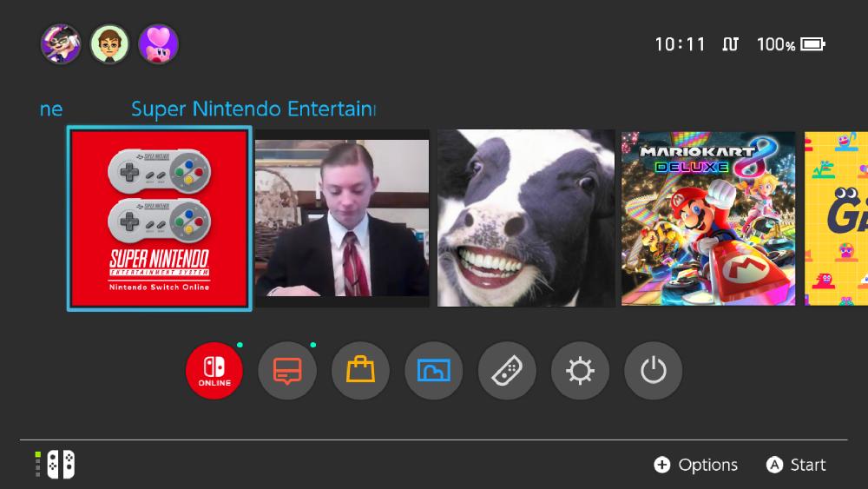Select the Kirby user avatar
Screen dimensions: 868x489
[159, 43]
